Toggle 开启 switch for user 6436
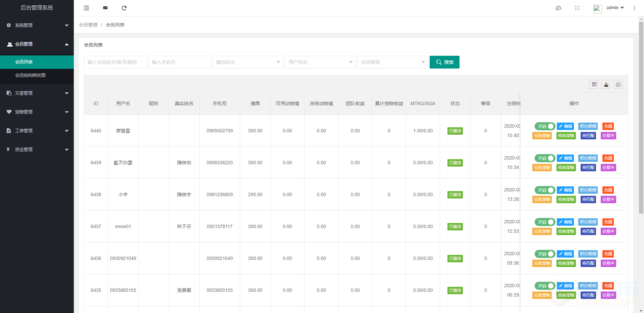This screenshot has width=644, height=313. pos(545,254)
